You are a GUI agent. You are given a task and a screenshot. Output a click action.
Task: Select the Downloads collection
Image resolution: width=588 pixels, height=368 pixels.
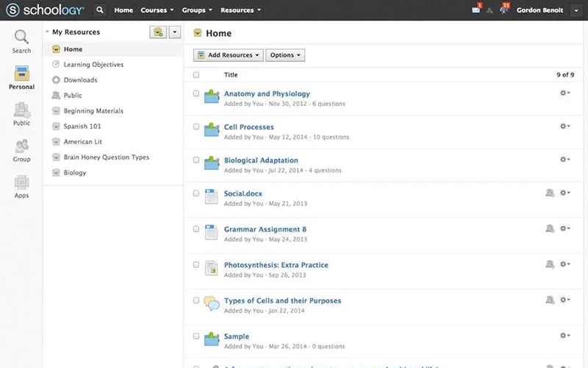tap(80, 80)
